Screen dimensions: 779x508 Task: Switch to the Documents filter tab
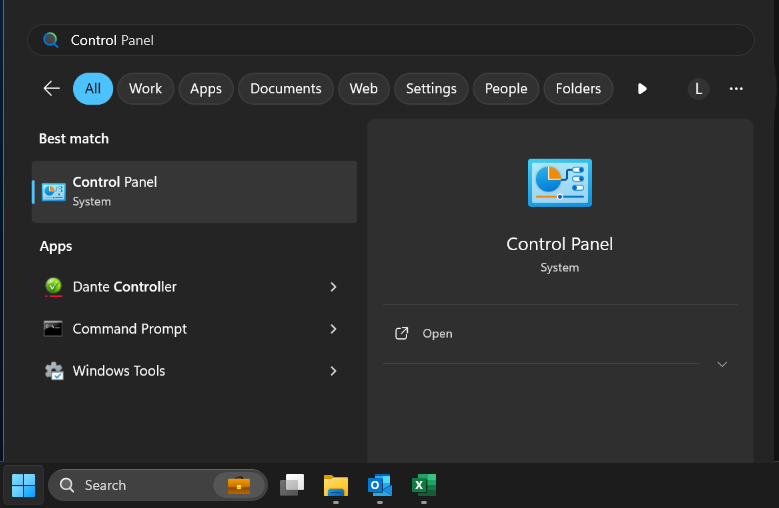pyautogui.click(x=286, y=89)
